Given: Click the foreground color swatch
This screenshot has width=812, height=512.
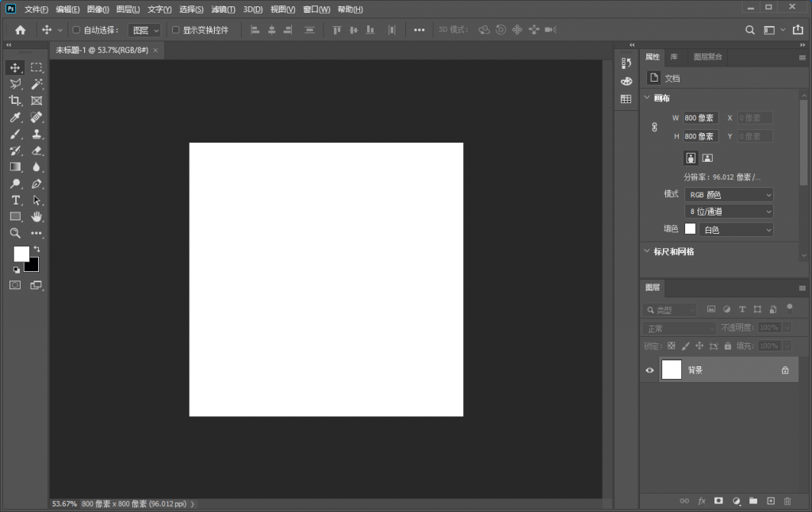Looking at the screenshot, I should [x=21, y=253].
